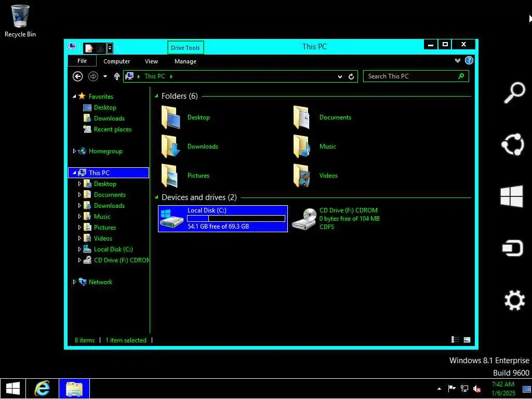Switch to Details view in status bar
The height and width of the screenshot is (399, 532).
tap(455, 340)
